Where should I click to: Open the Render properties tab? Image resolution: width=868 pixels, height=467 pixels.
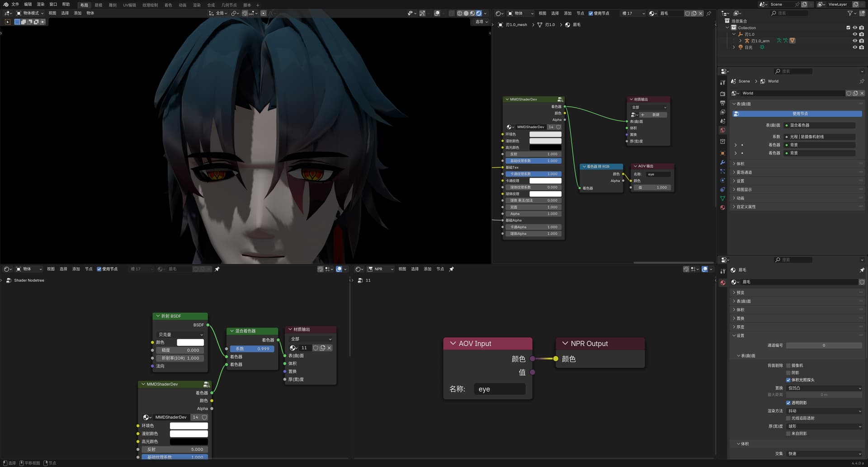(x=722, y=94)
